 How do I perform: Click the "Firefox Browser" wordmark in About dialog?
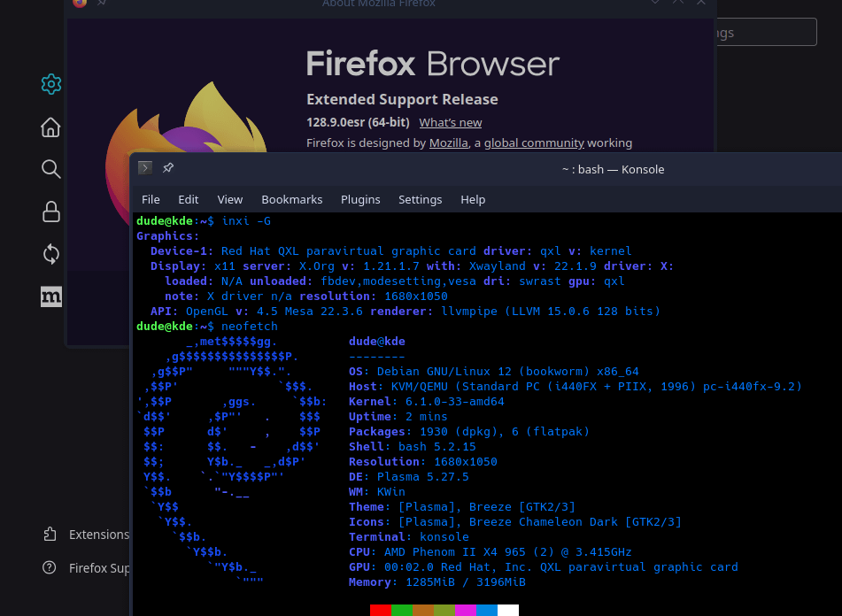pyautogui.click(x=433, y=64)
